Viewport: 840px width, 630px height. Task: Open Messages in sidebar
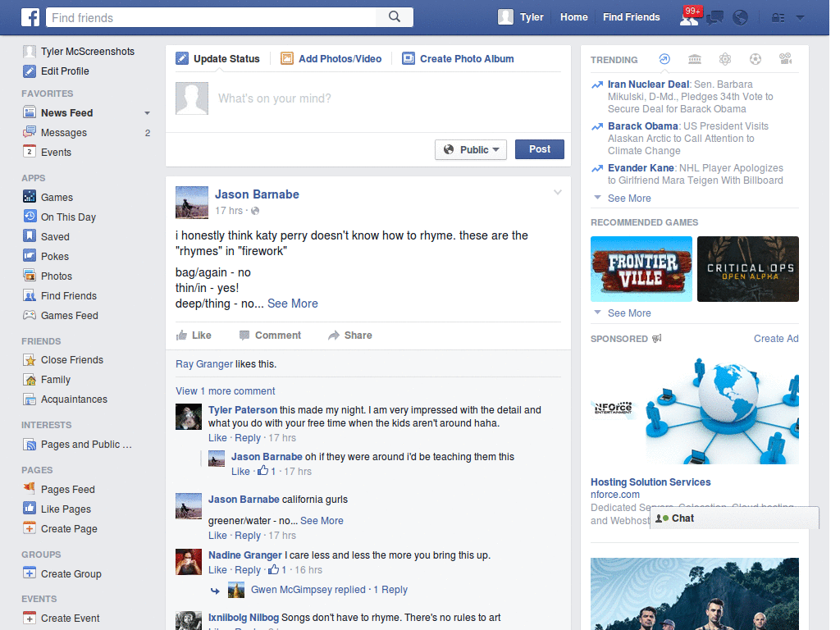pyautogui.click(x=64, y=133)
